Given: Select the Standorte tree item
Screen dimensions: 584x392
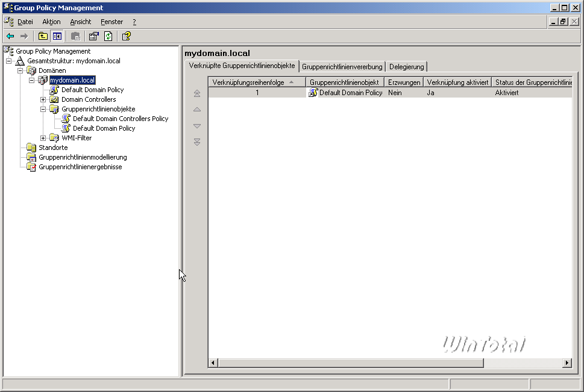Looking at the screenshot, I should pos(53,148).
